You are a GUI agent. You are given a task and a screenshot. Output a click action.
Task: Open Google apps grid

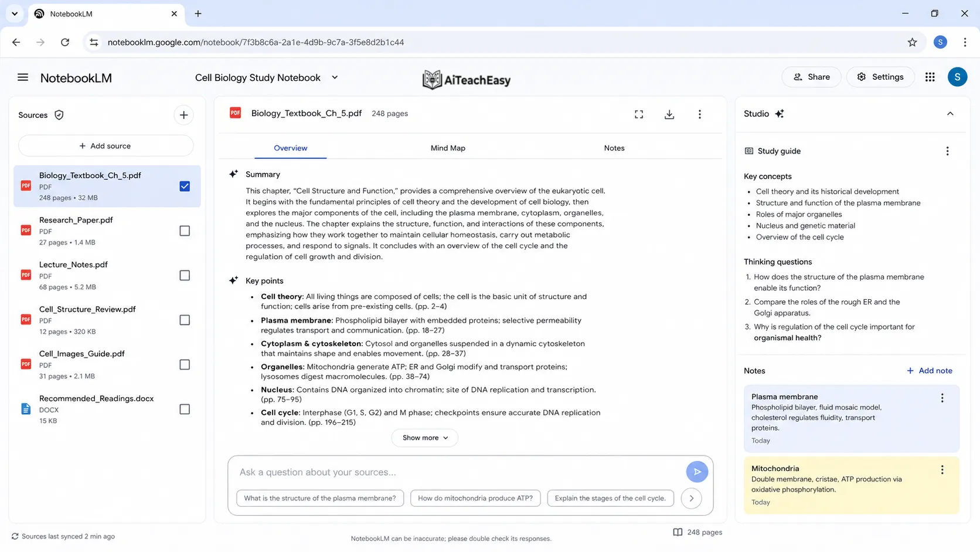tap(930, 77)
